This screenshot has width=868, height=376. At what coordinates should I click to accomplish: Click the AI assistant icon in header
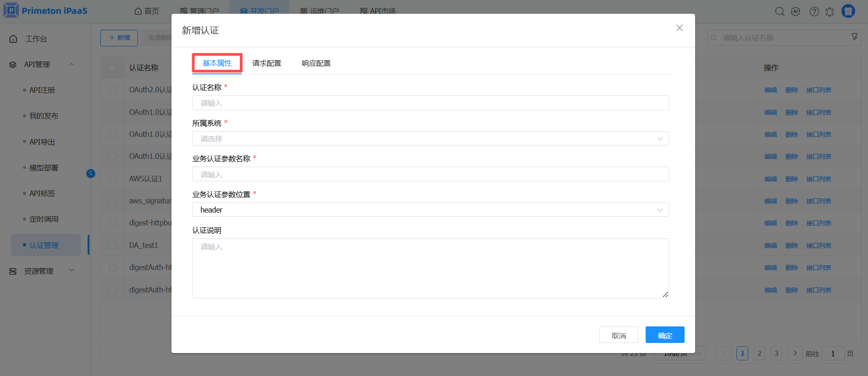point(796,11)
